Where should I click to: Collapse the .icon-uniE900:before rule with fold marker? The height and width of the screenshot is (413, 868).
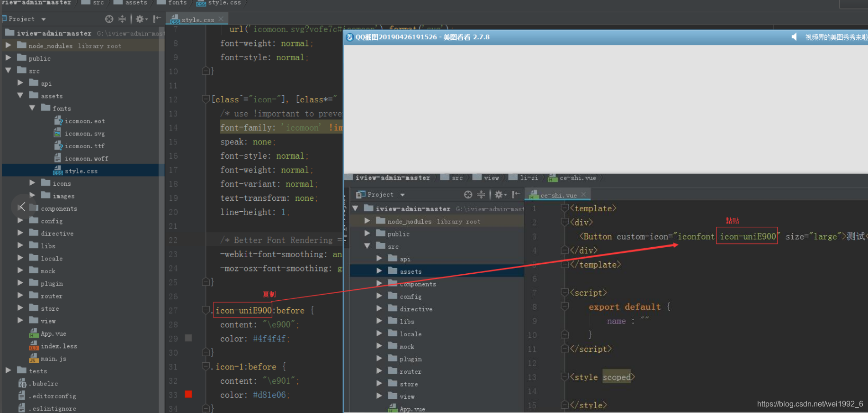(206, 310)
